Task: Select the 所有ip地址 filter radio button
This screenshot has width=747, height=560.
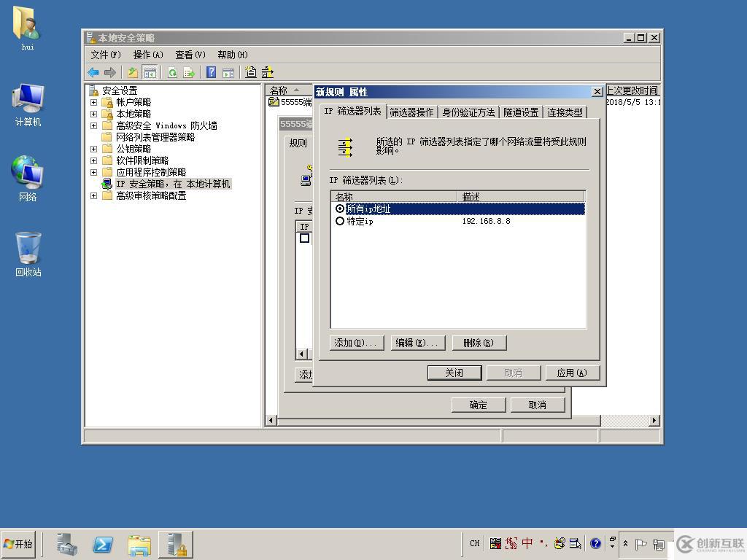Action: 340,209
